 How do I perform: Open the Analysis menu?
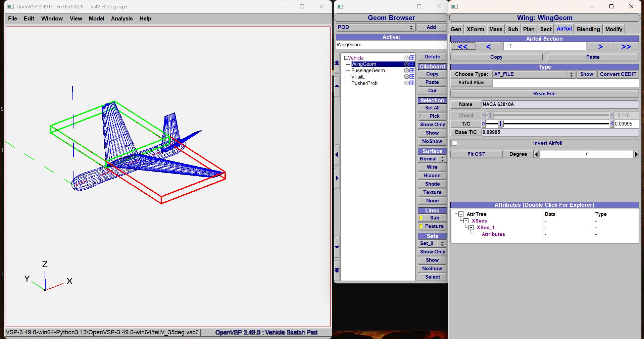(122, 18)
